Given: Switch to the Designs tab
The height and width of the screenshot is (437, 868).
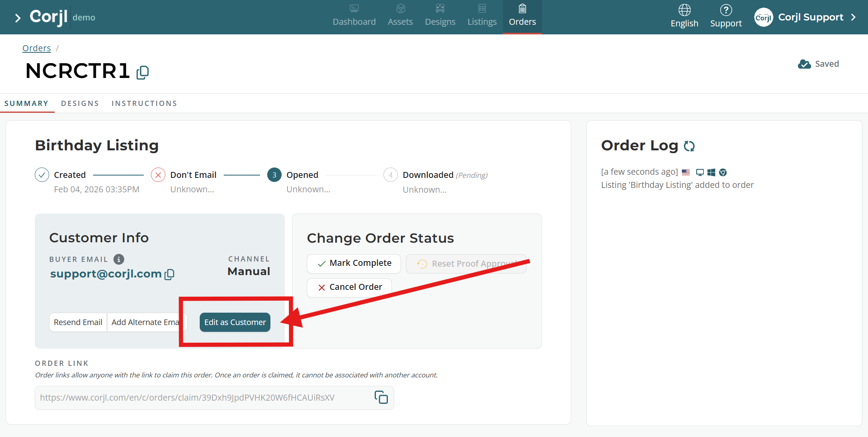Looking at the screenshot, I should [x=80, y=104].
